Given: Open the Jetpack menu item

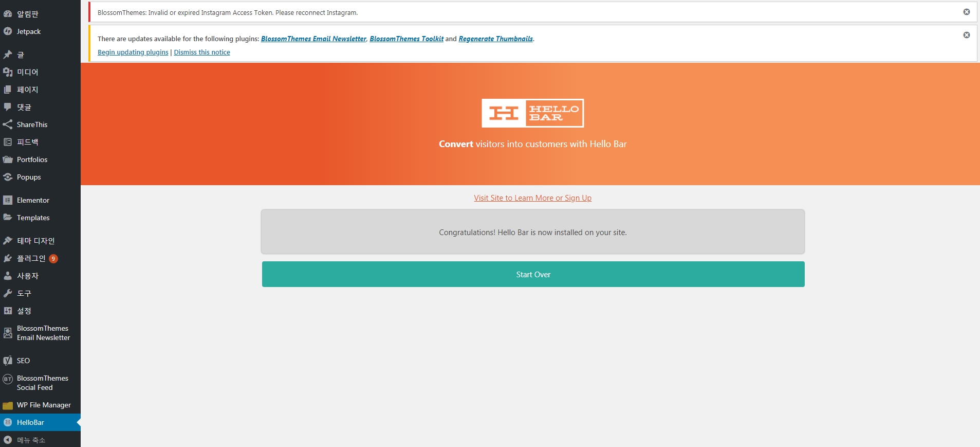Looking at the screenshot, I should 40,31.
